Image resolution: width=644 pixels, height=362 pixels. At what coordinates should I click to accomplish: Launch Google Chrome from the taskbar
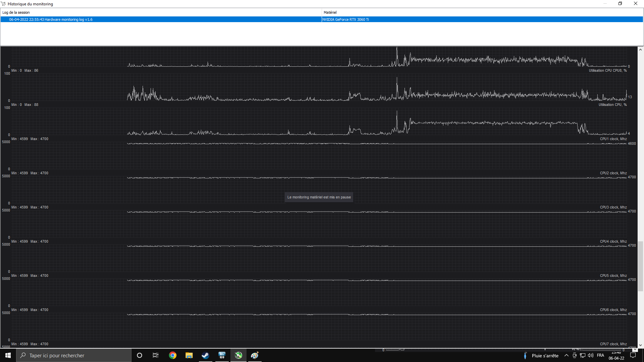click(x=172, y=355)
